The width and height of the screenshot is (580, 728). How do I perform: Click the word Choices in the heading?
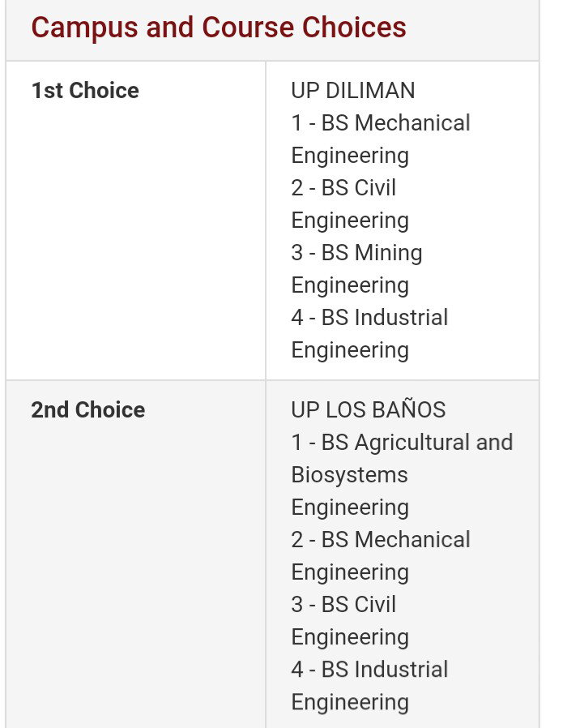pos(354,27)
